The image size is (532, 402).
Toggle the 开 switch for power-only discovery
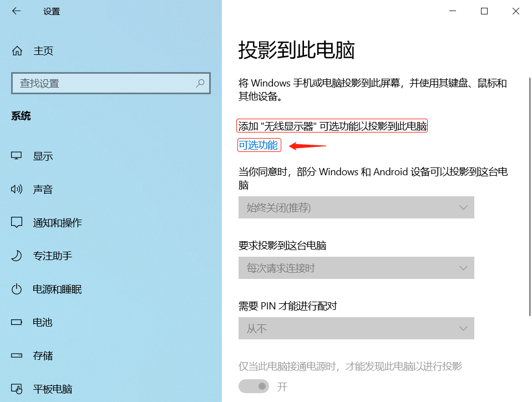pyautogui.click(x=254, y=386)
